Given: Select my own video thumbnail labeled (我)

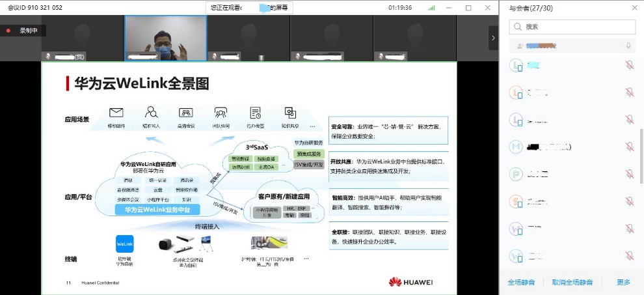Looking at the screenshot, I should pos(83,38).
